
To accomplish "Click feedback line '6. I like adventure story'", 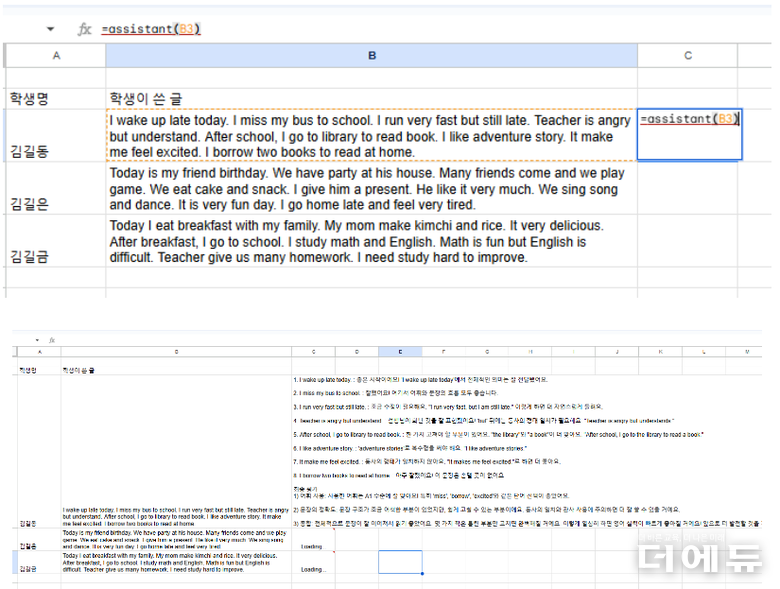I will (410, 448).
